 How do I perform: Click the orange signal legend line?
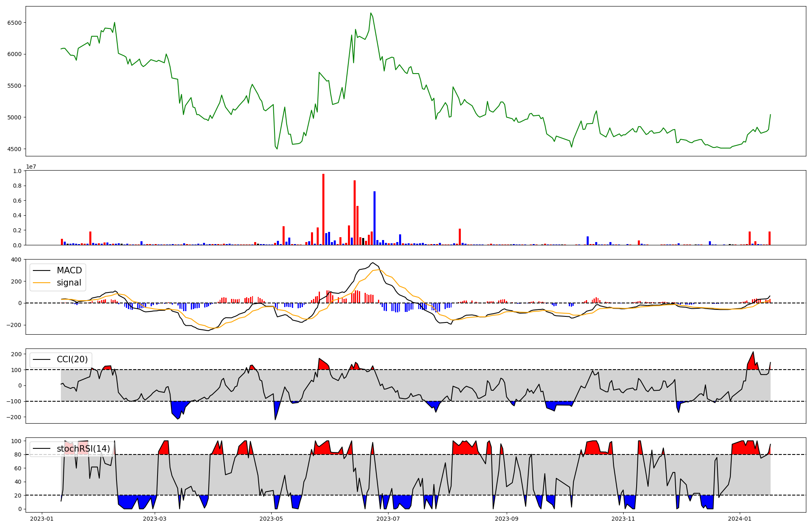pyautogui.click(x=41, y=283)
